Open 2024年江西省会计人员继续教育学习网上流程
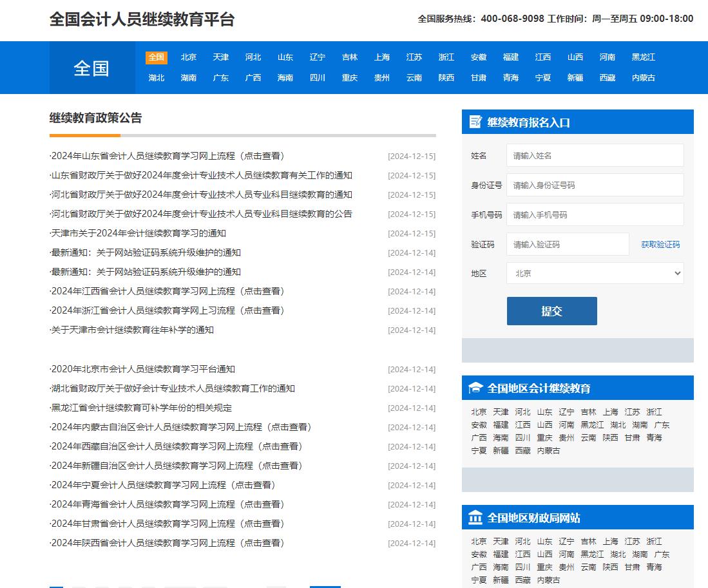This screenshot has width=708, height=588. tap(167, 292)
